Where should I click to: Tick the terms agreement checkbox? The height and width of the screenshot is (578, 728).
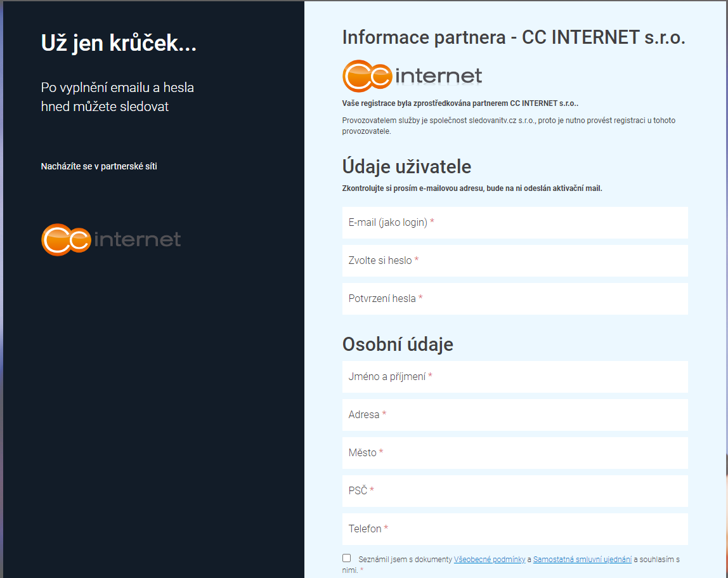pyautogui.click(x=346, y=558)
